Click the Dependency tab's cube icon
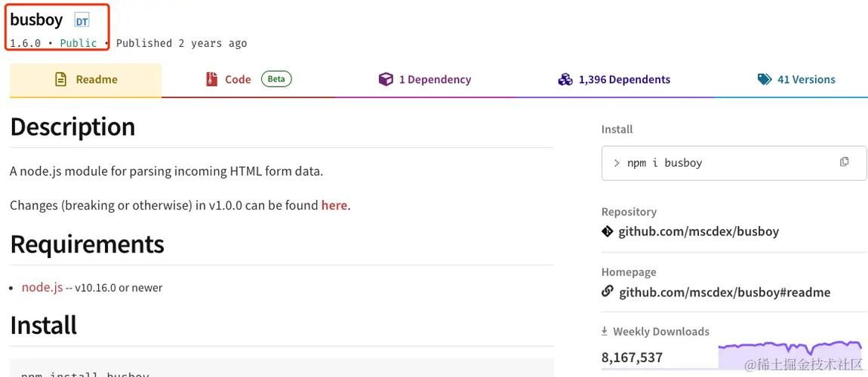Screen dimensions: 868x377 (385, 80)
